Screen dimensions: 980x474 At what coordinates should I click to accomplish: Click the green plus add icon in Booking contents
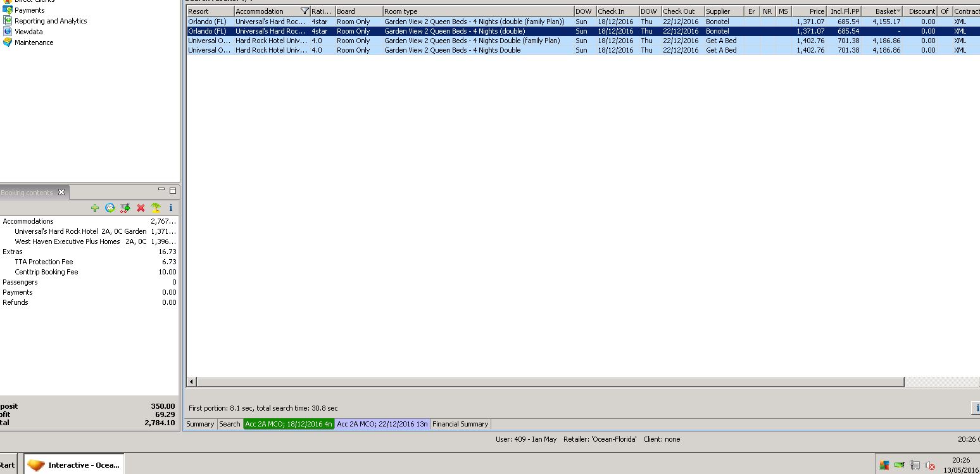click(x=95, y=208)
